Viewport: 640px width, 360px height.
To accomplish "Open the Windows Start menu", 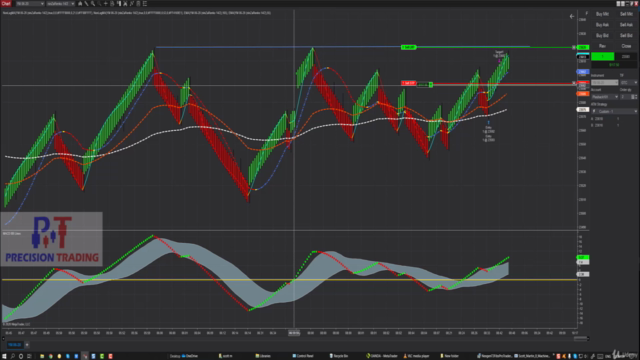I will point(4,356).
